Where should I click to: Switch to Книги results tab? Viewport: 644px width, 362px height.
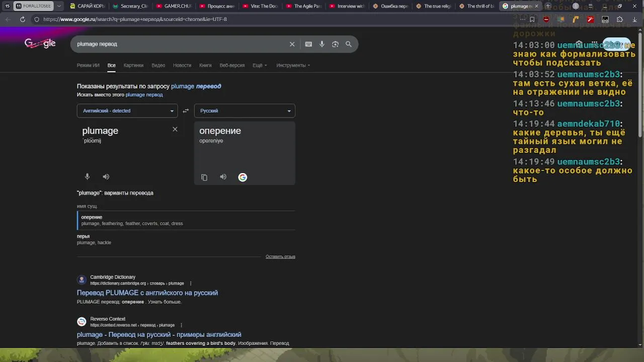pos(205,65)
